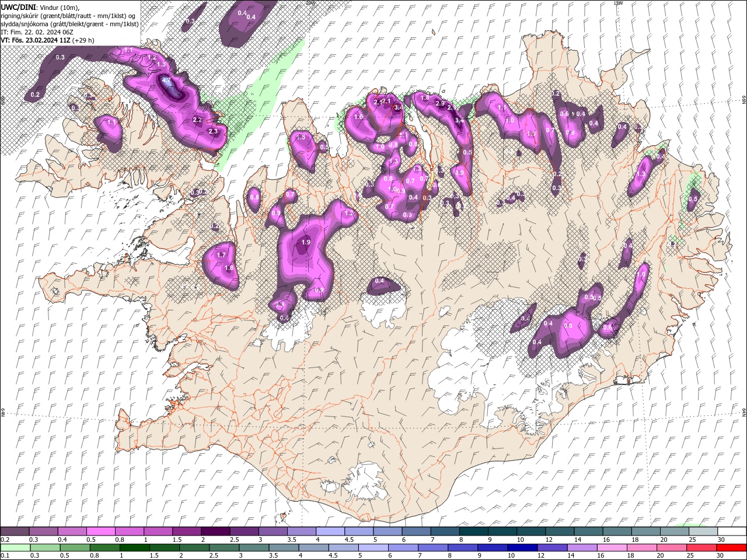747x560 pixels.
Task: Click the grey-purple 0.2 snow legend swatch
Action: tap(15, 531)
